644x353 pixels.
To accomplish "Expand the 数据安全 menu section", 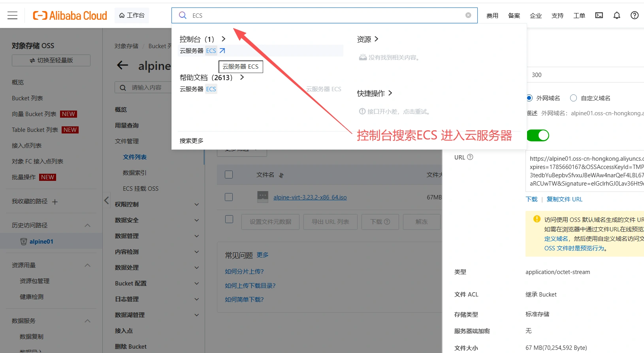I will click(197, 220).
